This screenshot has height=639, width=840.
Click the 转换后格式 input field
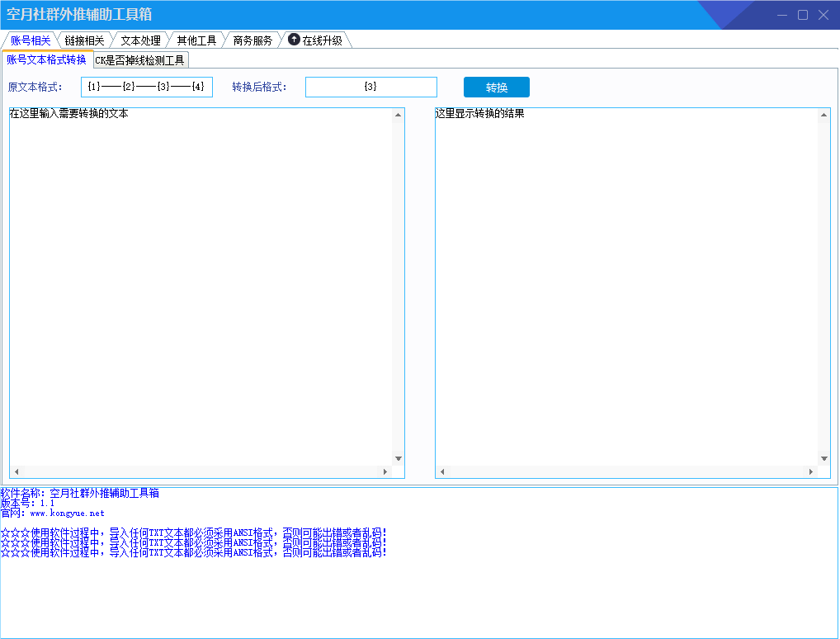point(371,87)
